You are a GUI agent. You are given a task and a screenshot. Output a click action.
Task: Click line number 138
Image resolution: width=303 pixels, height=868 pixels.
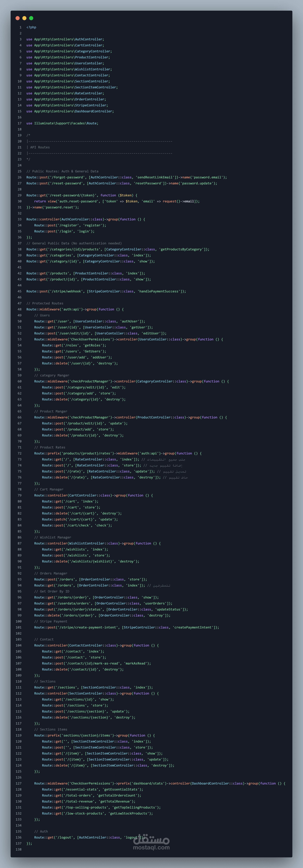pyautogui.click(x=19, y=849)
